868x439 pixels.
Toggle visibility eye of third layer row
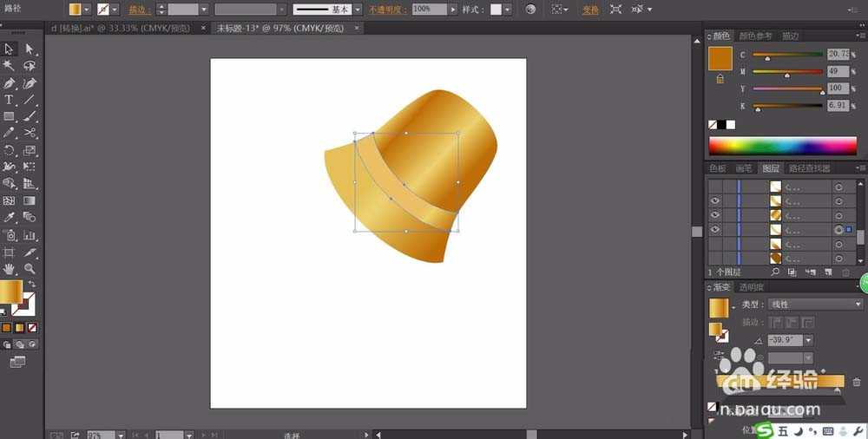(x=715, y=214)
